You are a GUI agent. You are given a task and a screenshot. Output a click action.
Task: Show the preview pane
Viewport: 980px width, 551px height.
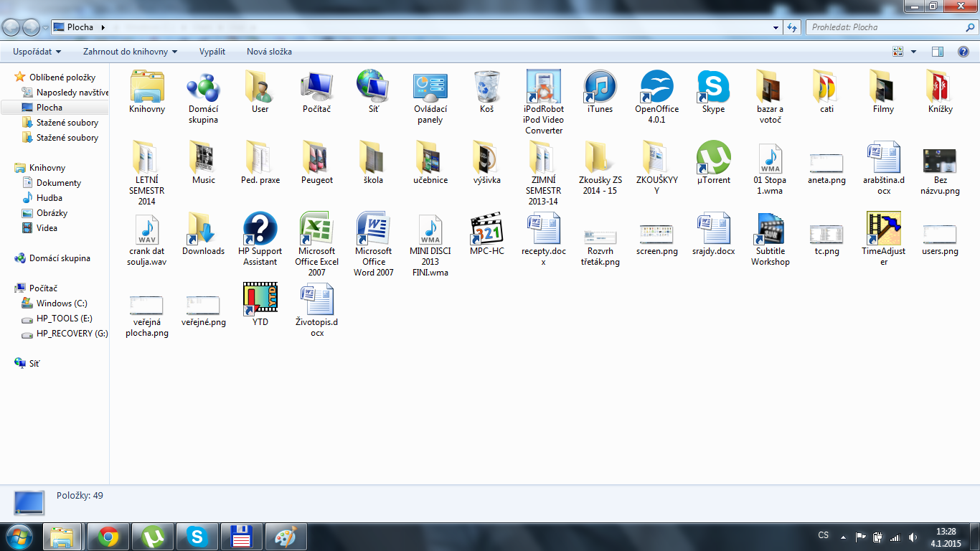[x=937, y=52]
